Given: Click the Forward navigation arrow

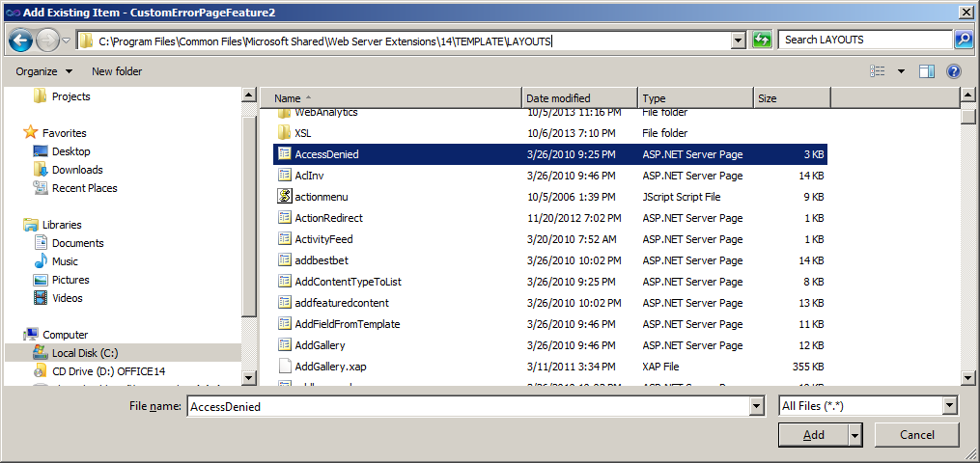Looking at the screenshot, I should coord(47,41).
